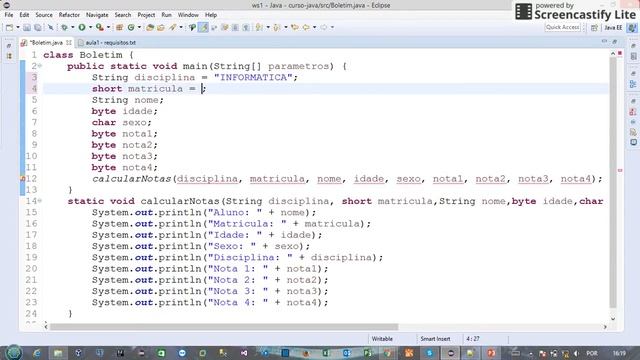
Task: Open Internet Explorer from the taskbar
Action: click(37, 353)
